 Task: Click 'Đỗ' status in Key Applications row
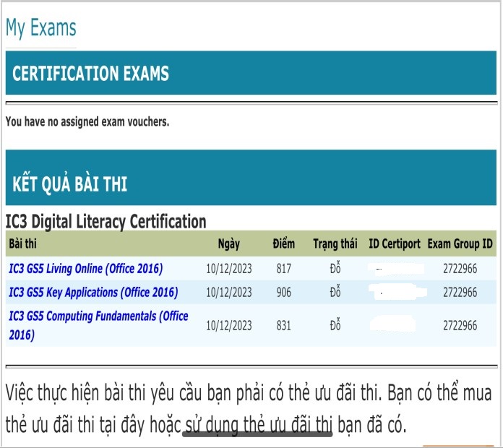pos(335,291)
